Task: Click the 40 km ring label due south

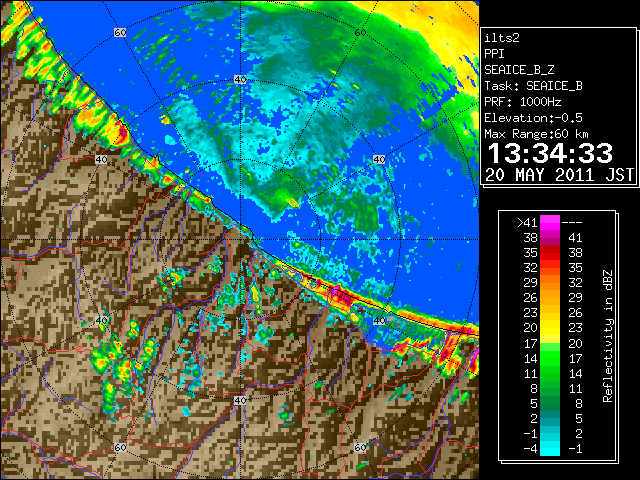Action: point(240,400)
